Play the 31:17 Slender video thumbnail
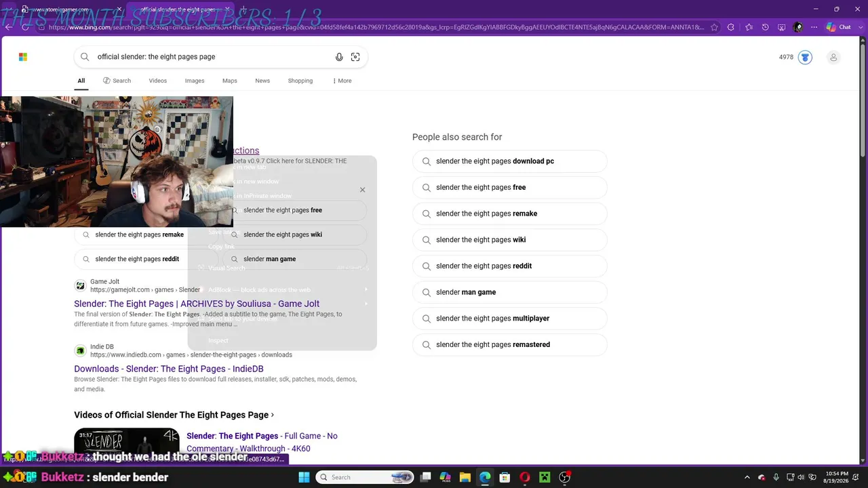868x488 pixels. 127,446
